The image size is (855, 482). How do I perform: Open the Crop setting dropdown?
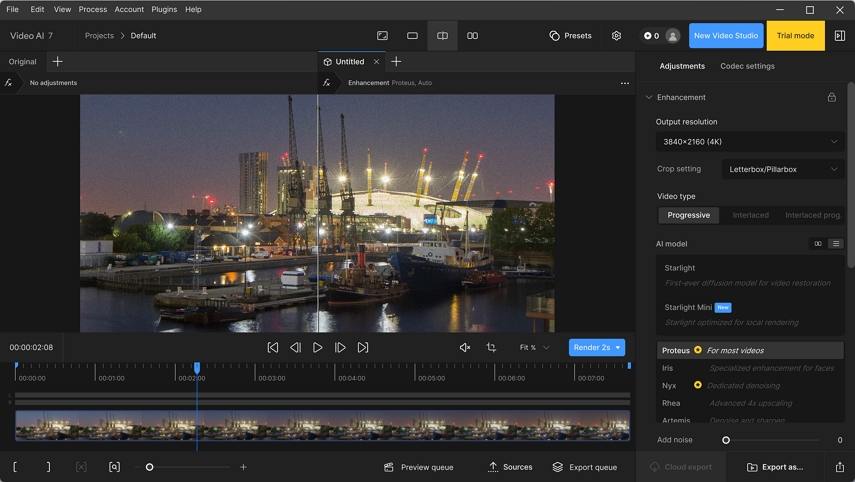(782, 170)
